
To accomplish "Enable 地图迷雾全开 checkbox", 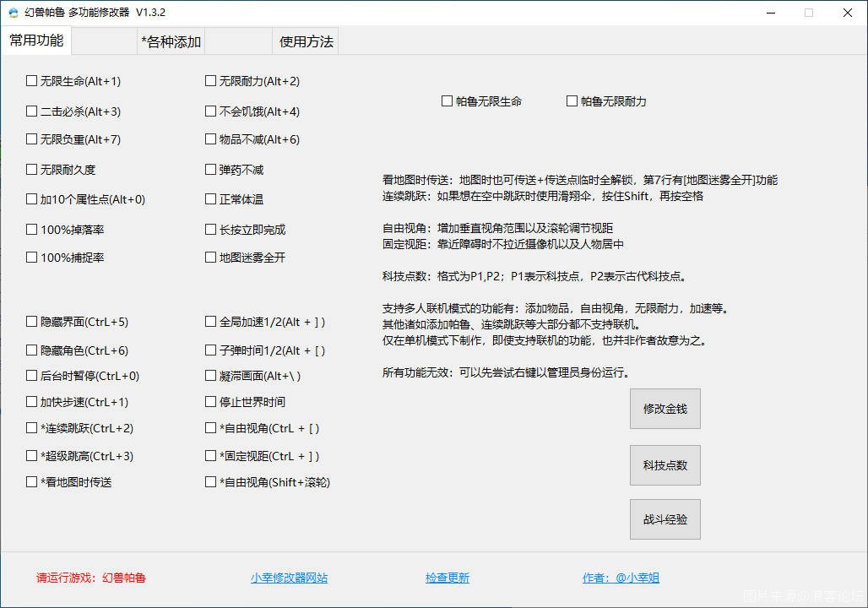I will [211, 258].
